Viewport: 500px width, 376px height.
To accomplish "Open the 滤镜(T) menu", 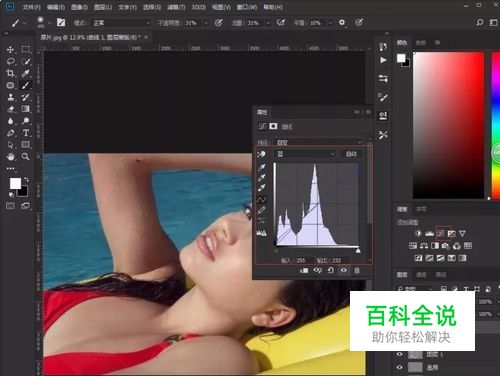I will (x=176, y=7).
